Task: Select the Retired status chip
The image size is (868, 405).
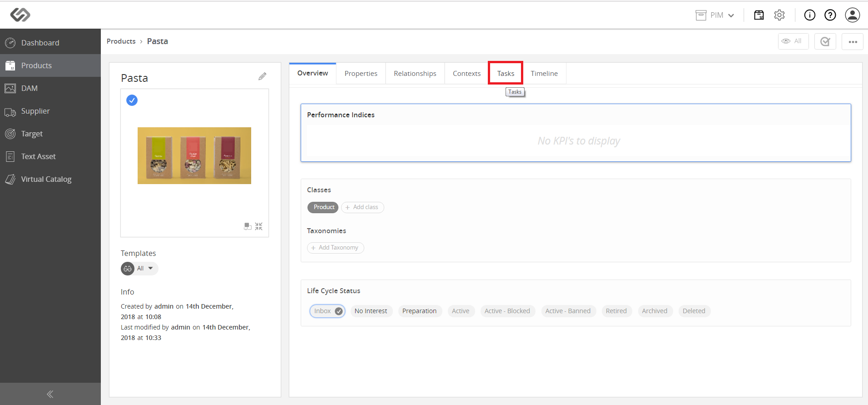Action: (616, 311)
